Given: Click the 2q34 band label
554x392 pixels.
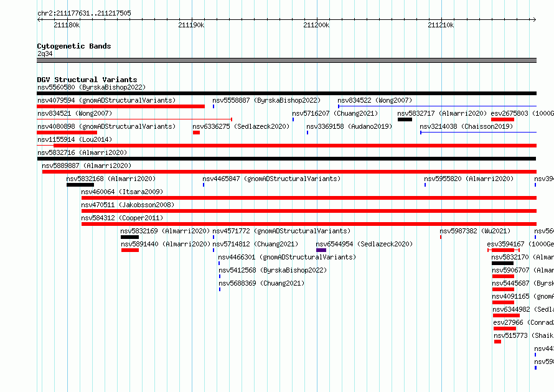Looking at the screenshot, I should [x=45, y=54].
